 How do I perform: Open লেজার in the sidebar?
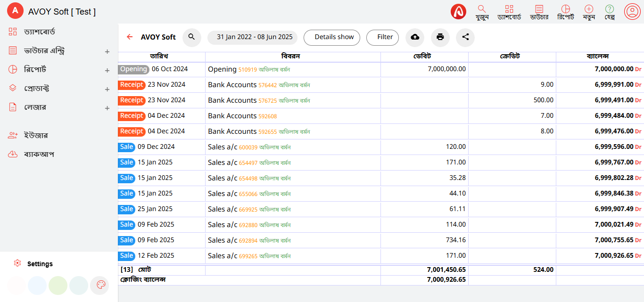click(35, 107)
